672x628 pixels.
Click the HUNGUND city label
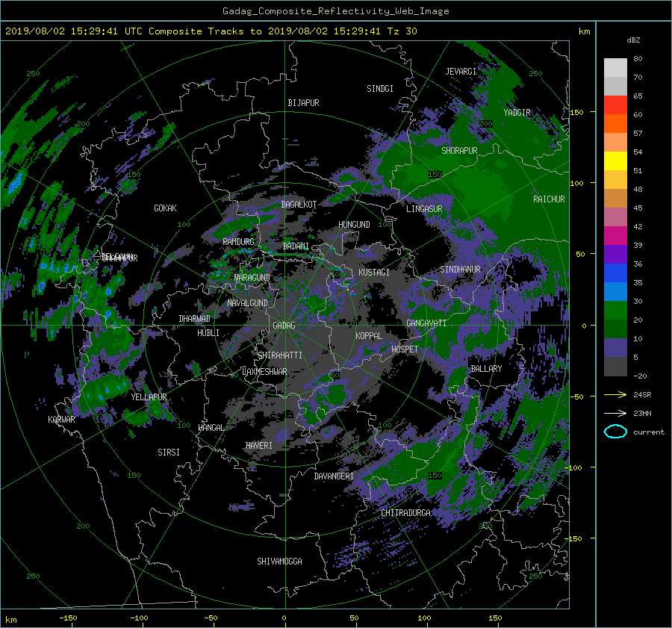[x=354, y=225]
